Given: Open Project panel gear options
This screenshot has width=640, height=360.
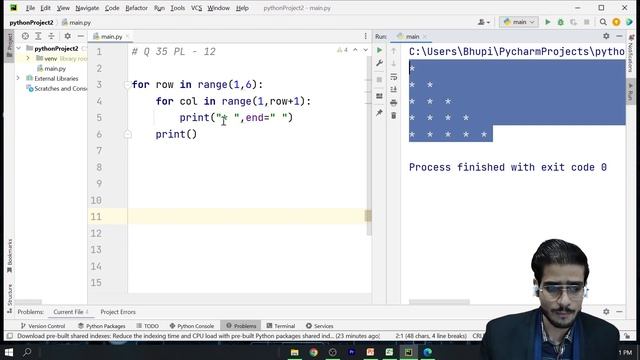Looking at the screenshot, I should coord(68,36).
